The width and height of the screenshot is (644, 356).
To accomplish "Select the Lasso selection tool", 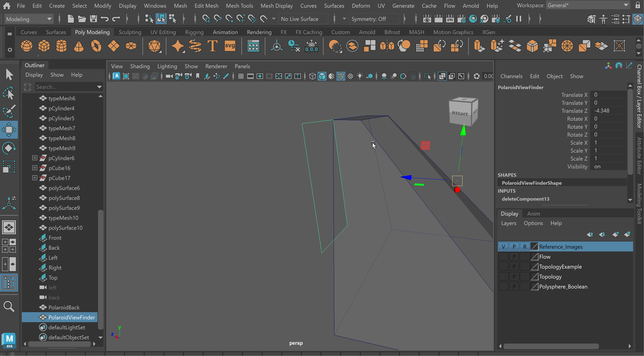I will pyautogui.click(x=9, y=93).
